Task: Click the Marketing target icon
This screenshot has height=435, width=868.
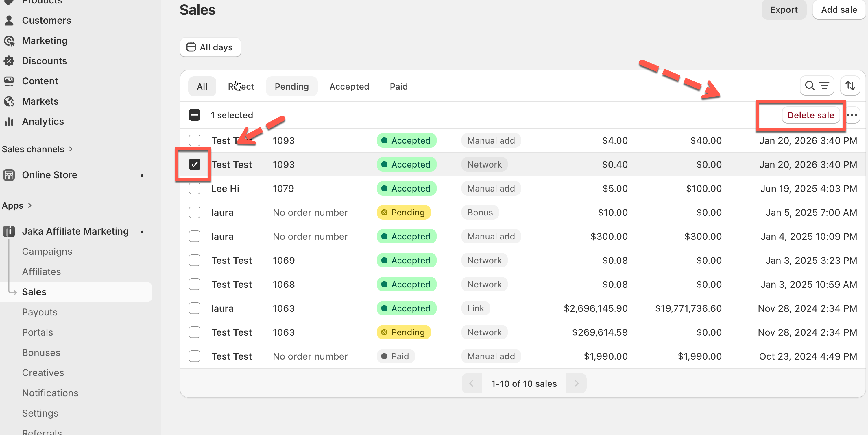Action: pos(9,41)
